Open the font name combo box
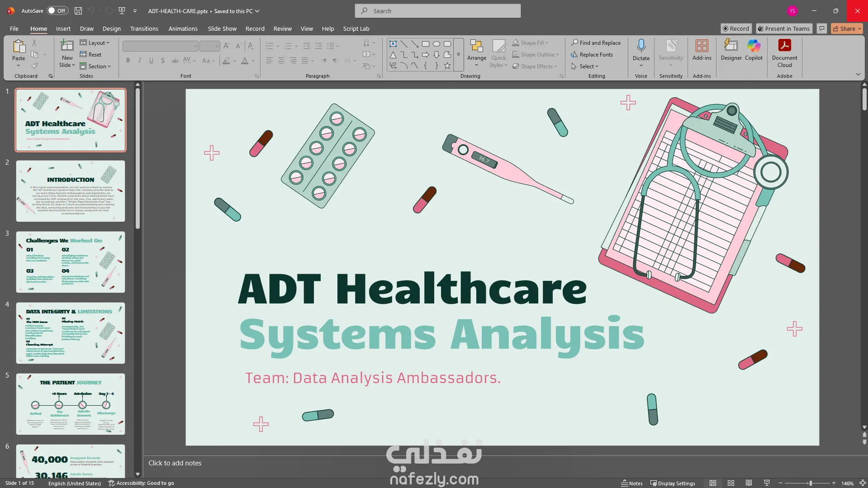Screen dimensions: 868x488 click(160, 46)
